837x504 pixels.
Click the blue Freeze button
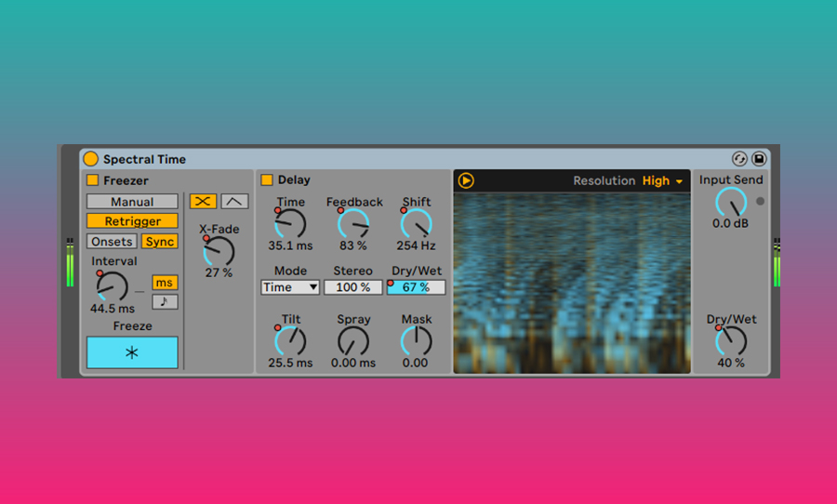(x=132, y=352)
